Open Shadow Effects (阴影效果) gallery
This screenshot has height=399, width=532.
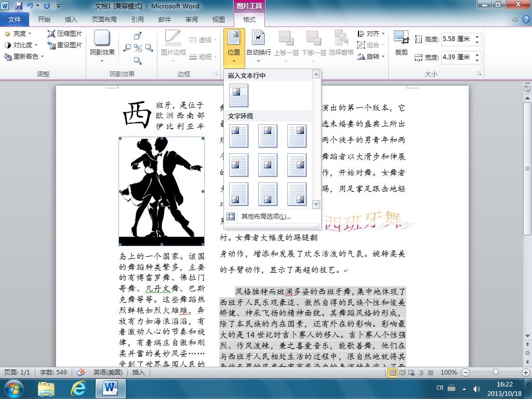[102, 46]
